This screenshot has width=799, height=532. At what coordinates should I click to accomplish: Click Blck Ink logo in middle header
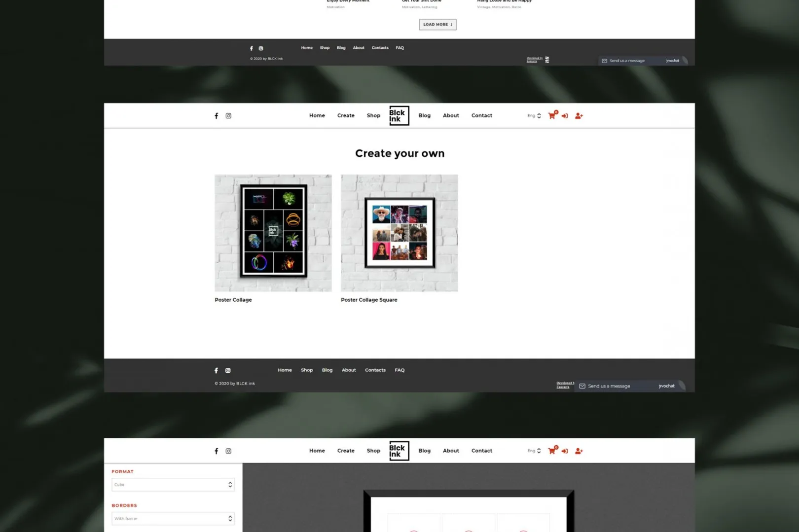399,115
